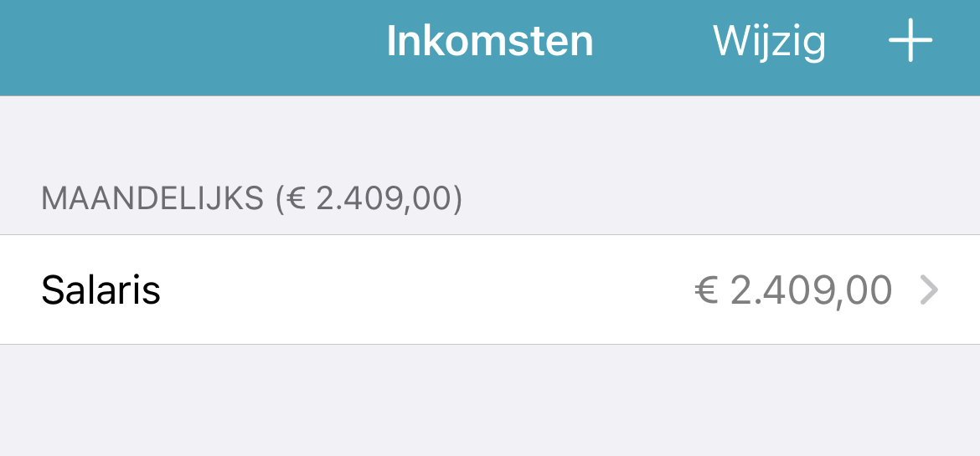Add a new income entry using plus

point(910,41)
